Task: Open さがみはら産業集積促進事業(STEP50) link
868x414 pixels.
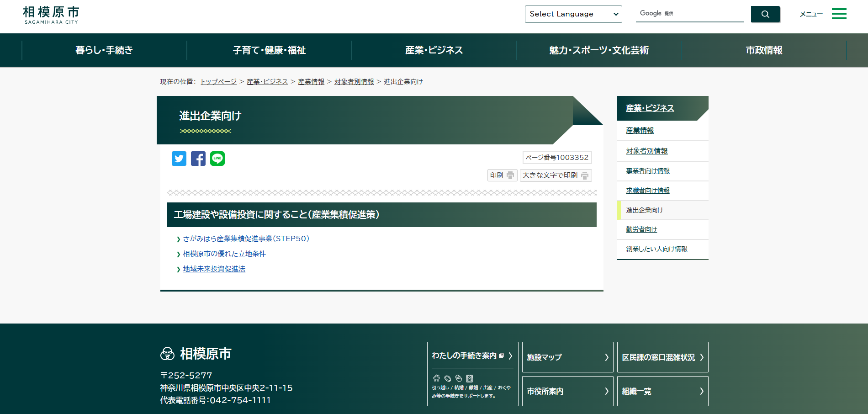Action: tap(246, 239)
